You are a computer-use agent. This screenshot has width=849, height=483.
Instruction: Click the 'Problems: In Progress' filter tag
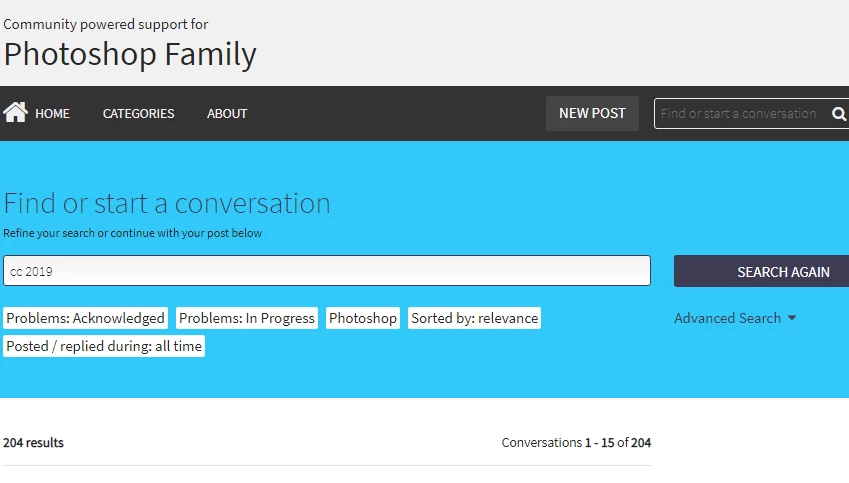point(247,318)
